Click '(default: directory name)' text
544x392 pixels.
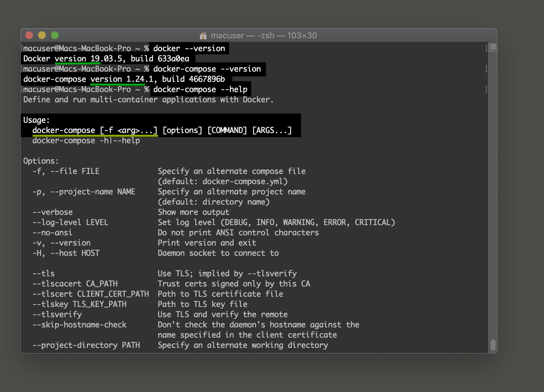pyautogui.click(x=214, y=202)
